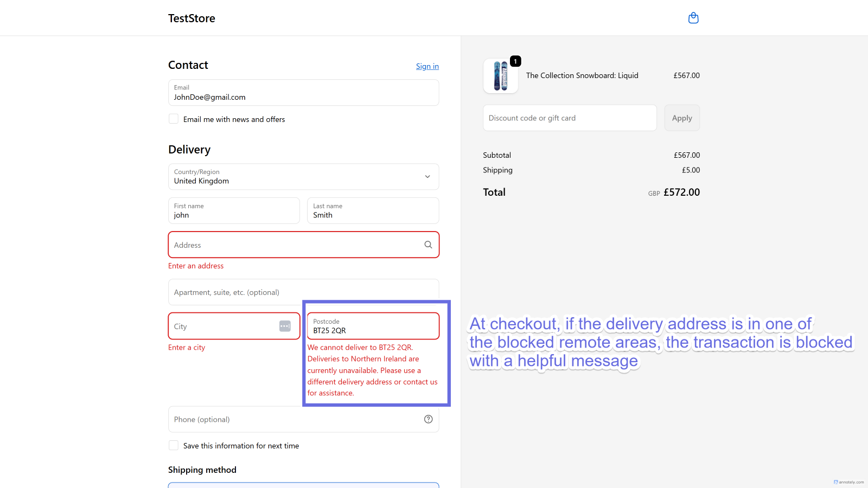Click the Apartment, suite, etc. field
This screenshot has height=488, width=868.
point(304,292)
